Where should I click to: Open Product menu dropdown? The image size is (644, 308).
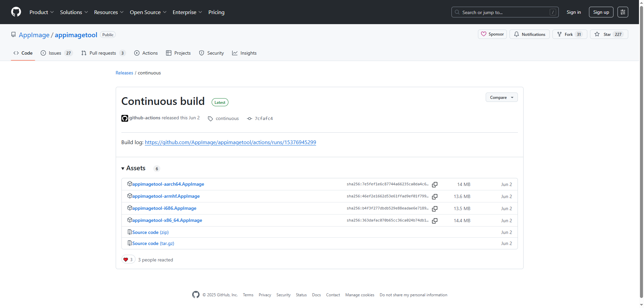click(x=42, y=12)
